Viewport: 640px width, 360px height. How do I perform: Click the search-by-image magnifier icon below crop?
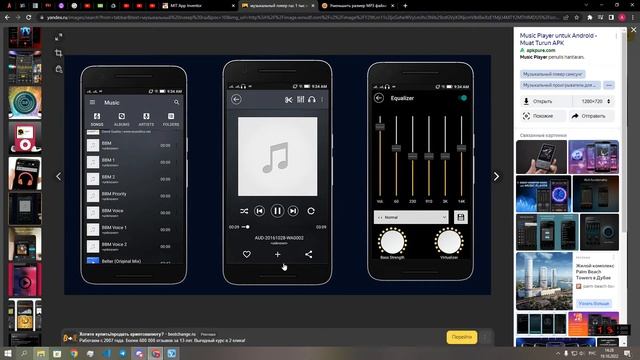coord(59,69)
